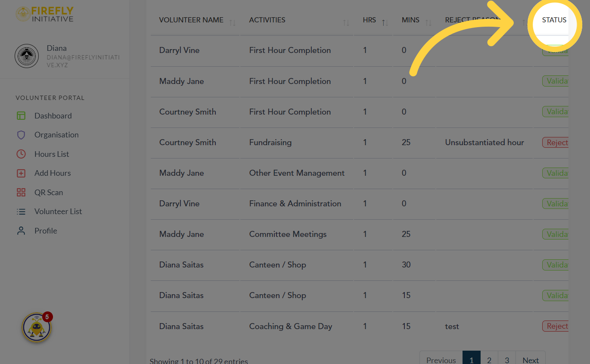Click the Finance & Administration activity

pyautogui.click(x=295, y=204)
